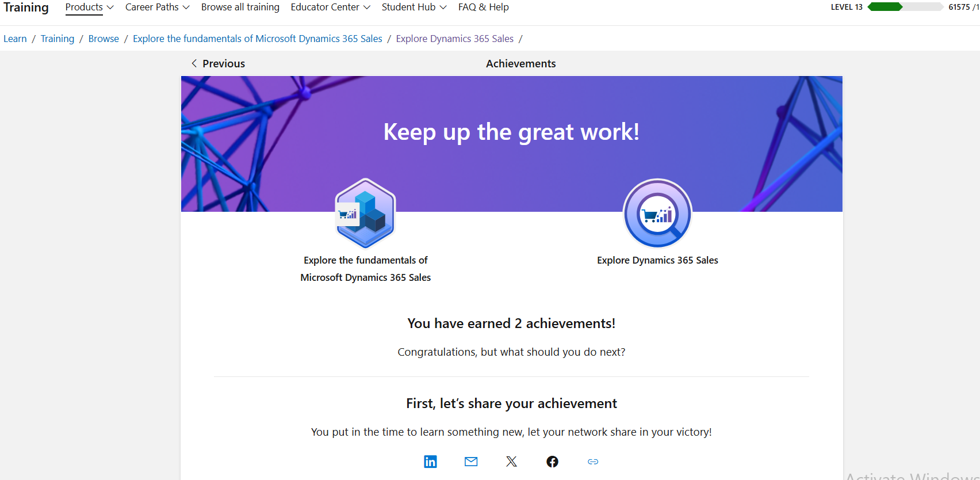Share achievement on Facebook icon
This screenshot has width=980, height=480.
click(552, 462)
